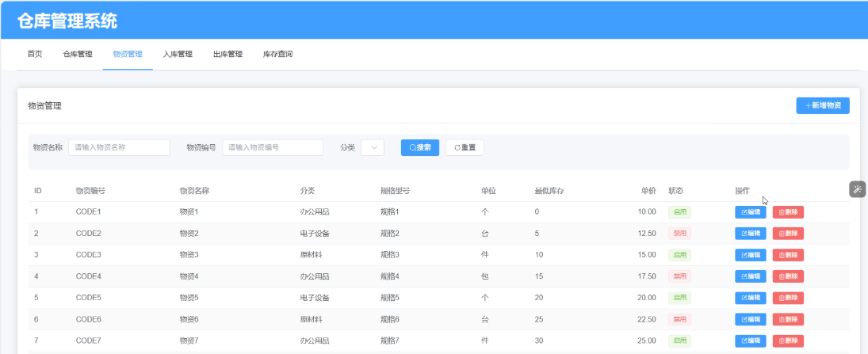Click the 最低库存 column header
This screenshot has width=868, height=354.
pos(549,191)
